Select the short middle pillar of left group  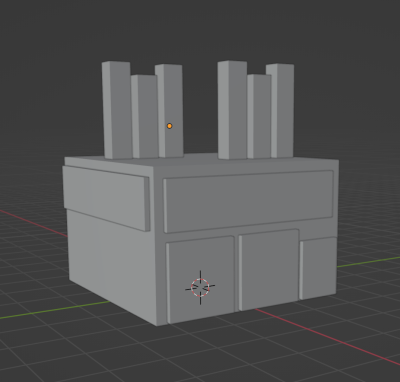tap(145, 117)
